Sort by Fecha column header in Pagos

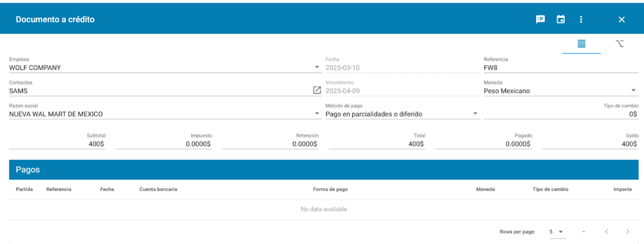coord(107,189)
